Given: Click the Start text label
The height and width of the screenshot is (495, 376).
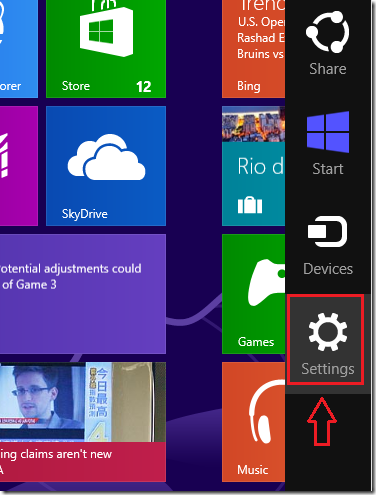Looking at the screenshot, I should [328, 169].
